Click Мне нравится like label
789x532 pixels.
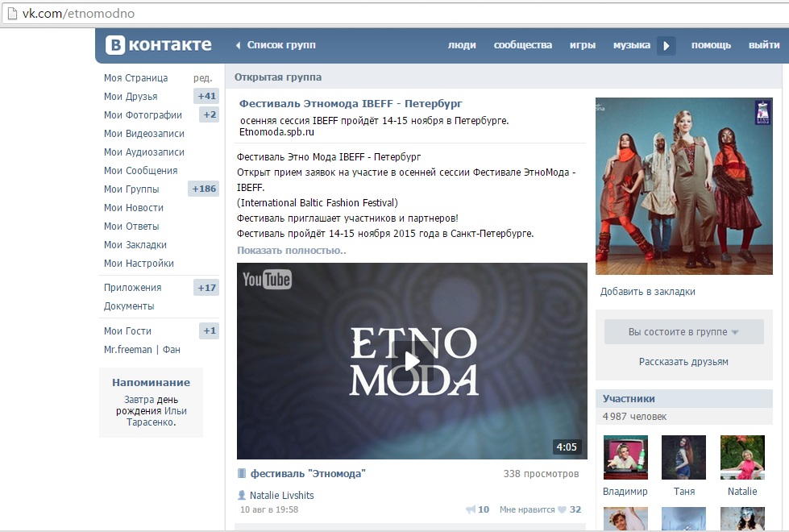tap(527, 509)
